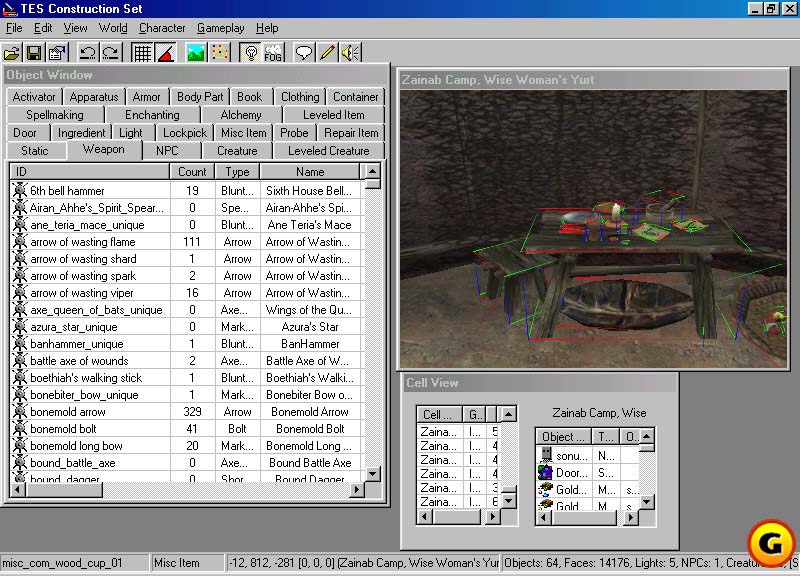Viewport: 800px width, 576px height.
Task: Click the left arrow of the Object Window horizontal scrollbar
Action: [17, 489]
